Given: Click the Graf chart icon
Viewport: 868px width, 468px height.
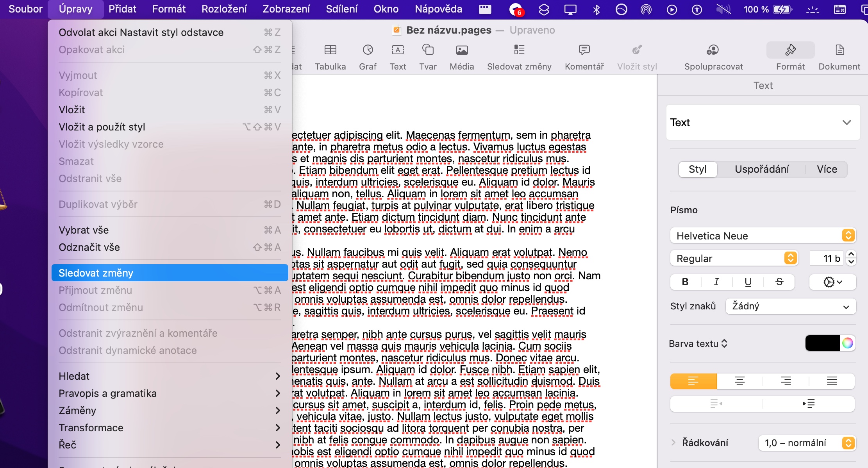Looking at the screenshot, I should coord(368,50).
